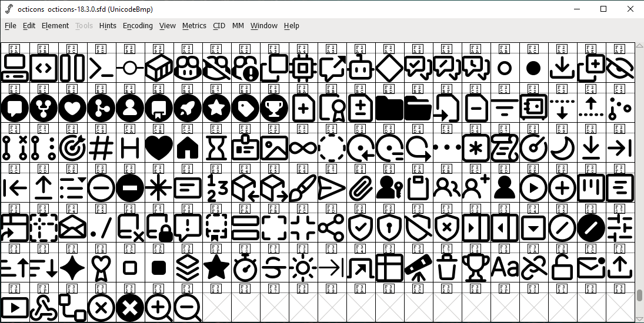Select the dependabot robot glyph
This screenshot has width=644, height=323.
point(361,68)
